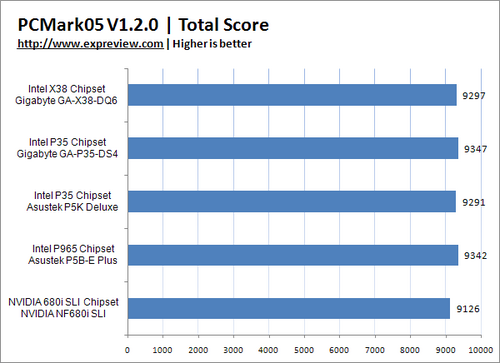The height and width of the screenshot is (363, 500).
Task: Select the Asustek P5K Deluxe bar
Action: (x=292, y=201)
